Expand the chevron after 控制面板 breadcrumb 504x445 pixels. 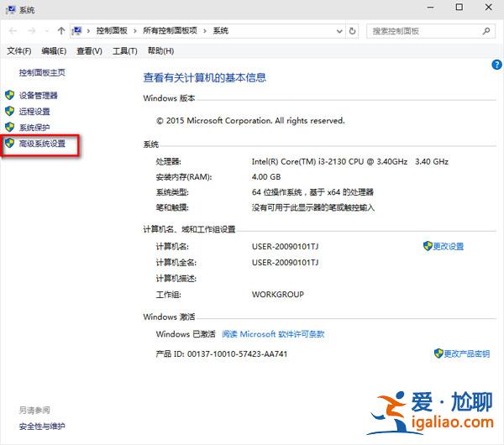(135, 31)
